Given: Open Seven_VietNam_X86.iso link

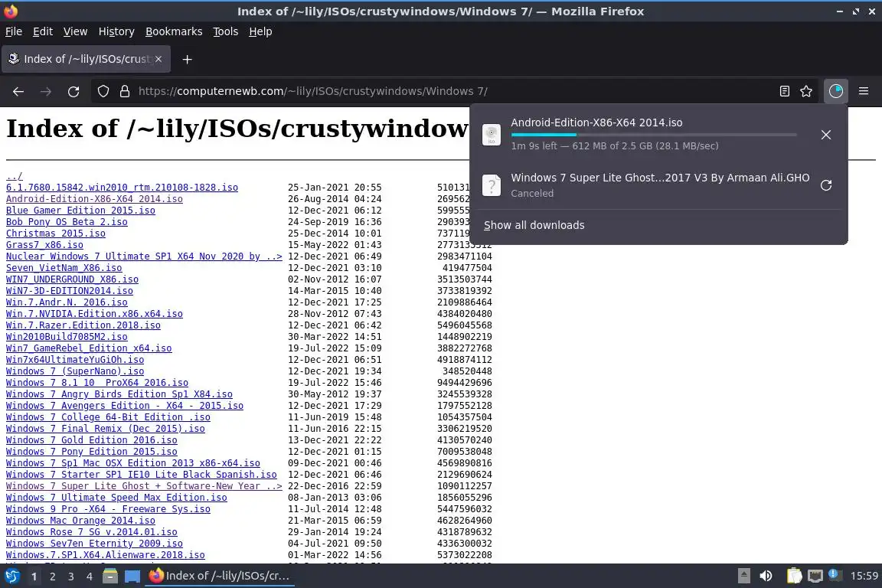Looking at the screenshot, I should [x=64, y=268].
